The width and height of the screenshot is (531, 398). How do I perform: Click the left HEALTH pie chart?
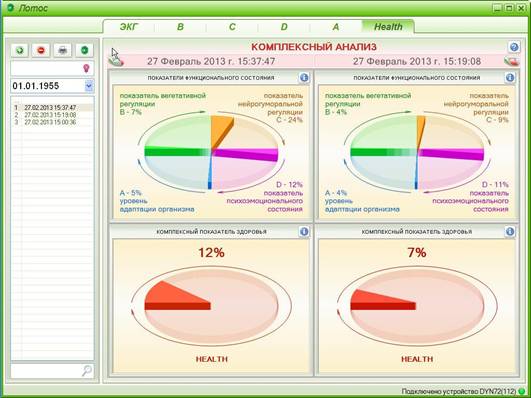pos(211,306)
